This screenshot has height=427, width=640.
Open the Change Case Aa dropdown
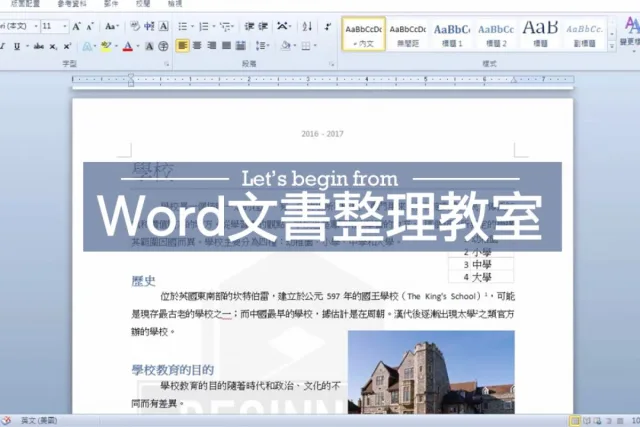point(111,27)
